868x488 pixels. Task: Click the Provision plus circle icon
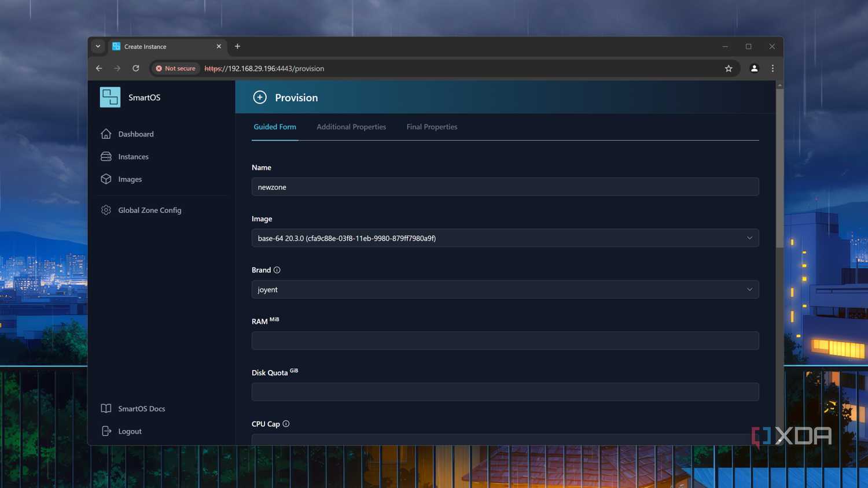(260, 97)
